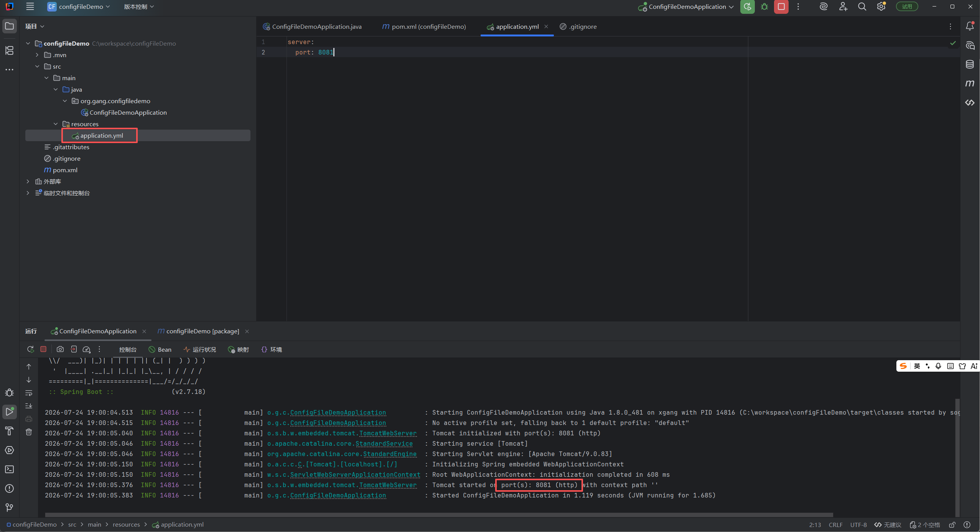Toggle soft-wrap in console
Screen dimensions: 980x532
tap(29, 393)
